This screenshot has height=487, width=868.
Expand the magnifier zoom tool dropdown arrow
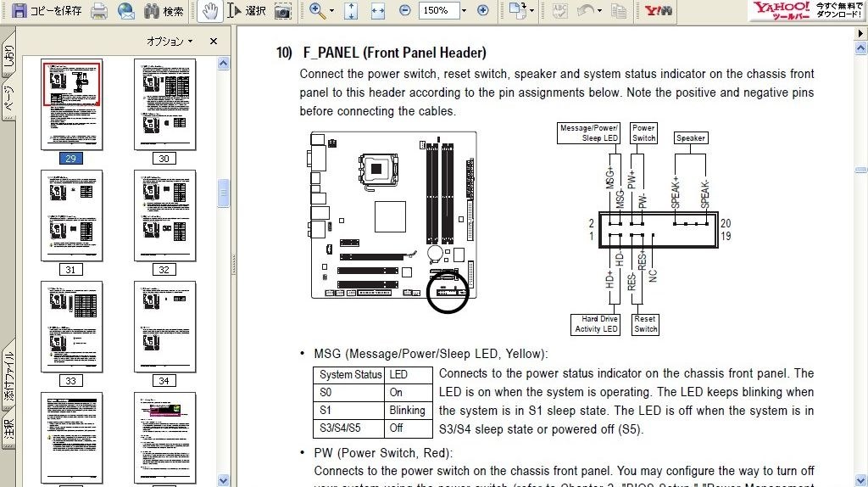pos(331,10)
